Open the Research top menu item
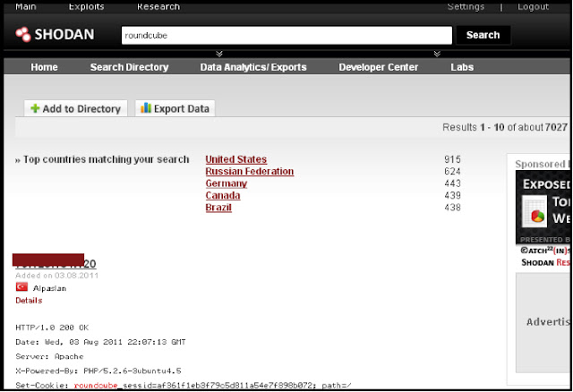This screenshot has height=392, width=573. pos(158,6)
